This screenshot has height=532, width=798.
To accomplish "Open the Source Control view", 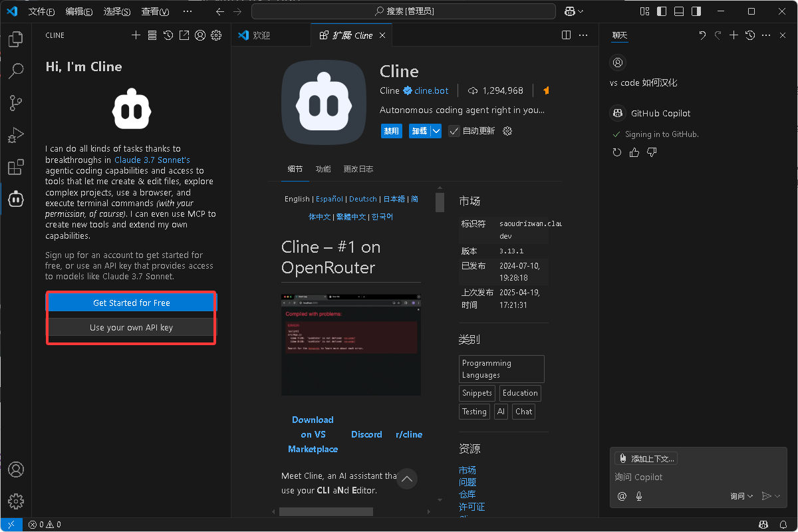I will [16, 102].
